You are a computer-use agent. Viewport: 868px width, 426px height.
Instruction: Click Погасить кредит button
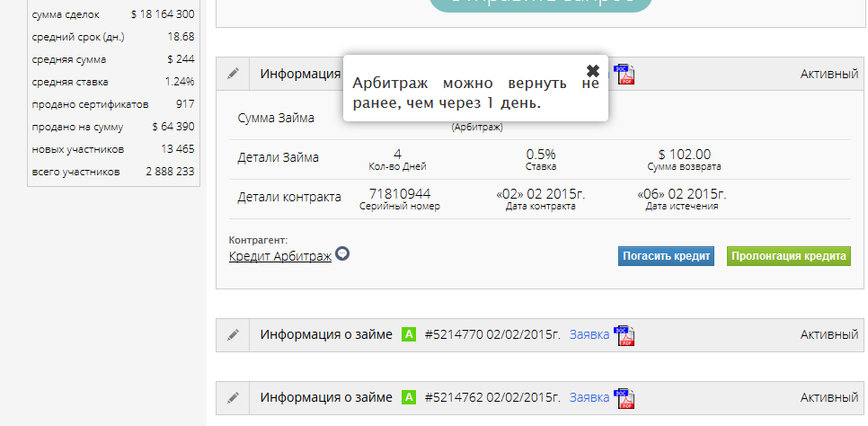666,256
